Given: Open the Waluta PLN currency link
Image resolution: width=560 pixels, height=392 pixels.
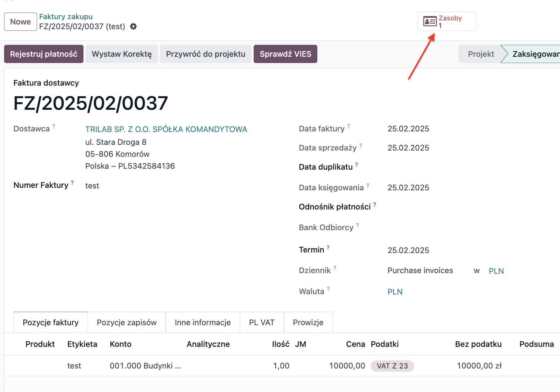Looking at the screenshot, I should point(395,292).
